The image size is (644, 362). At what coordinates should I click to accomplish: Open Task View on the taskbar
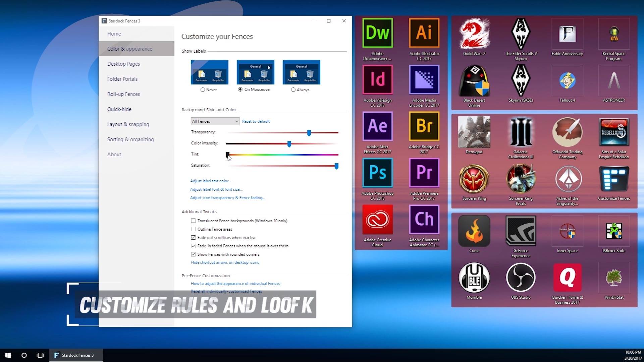point(40,355)
